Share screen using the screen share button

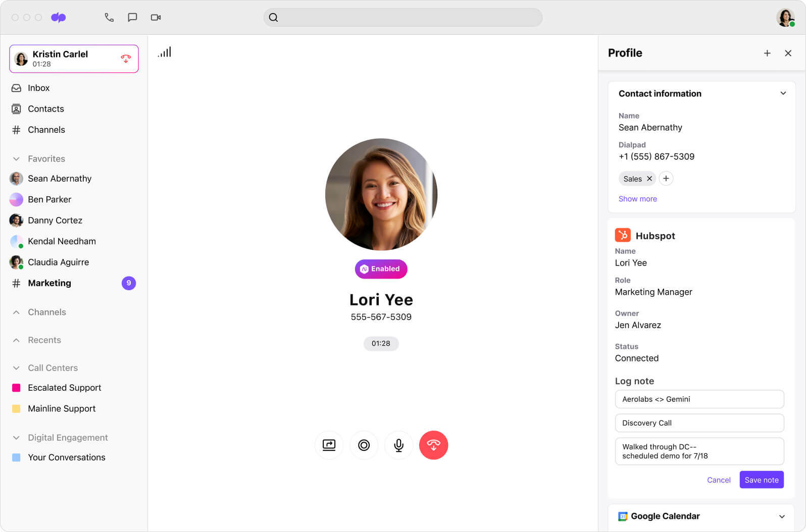pyautogui.click(x=329, y=445)
